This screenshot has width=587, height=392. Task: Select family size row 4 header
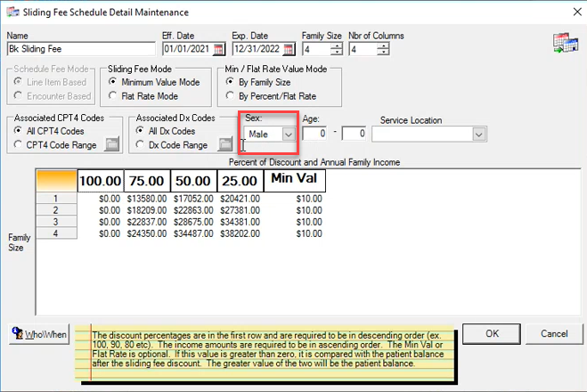(56, 233)
